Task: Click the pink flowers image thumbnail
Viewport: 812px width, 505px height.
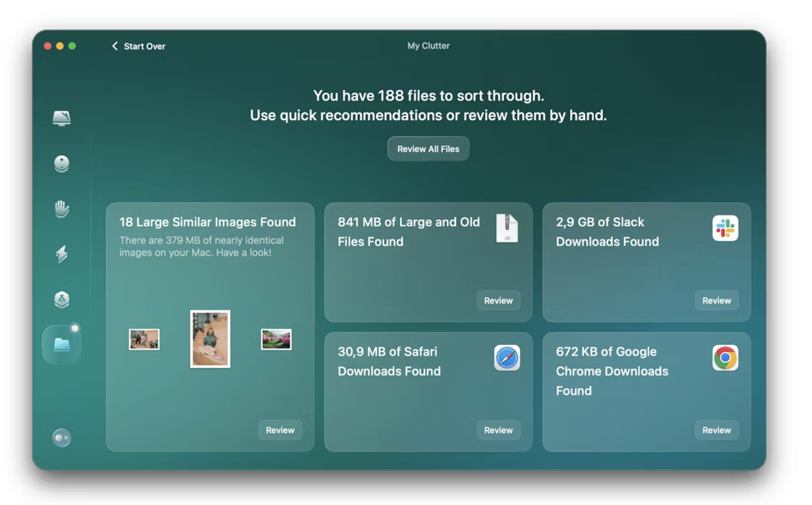Action: pos(276,339)
